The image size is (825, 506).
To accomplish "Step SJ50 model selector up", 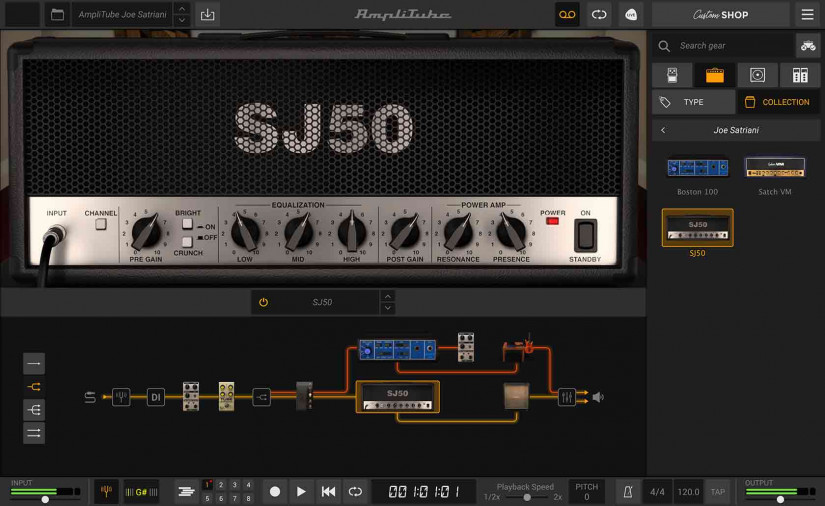I will pos(388,297).
